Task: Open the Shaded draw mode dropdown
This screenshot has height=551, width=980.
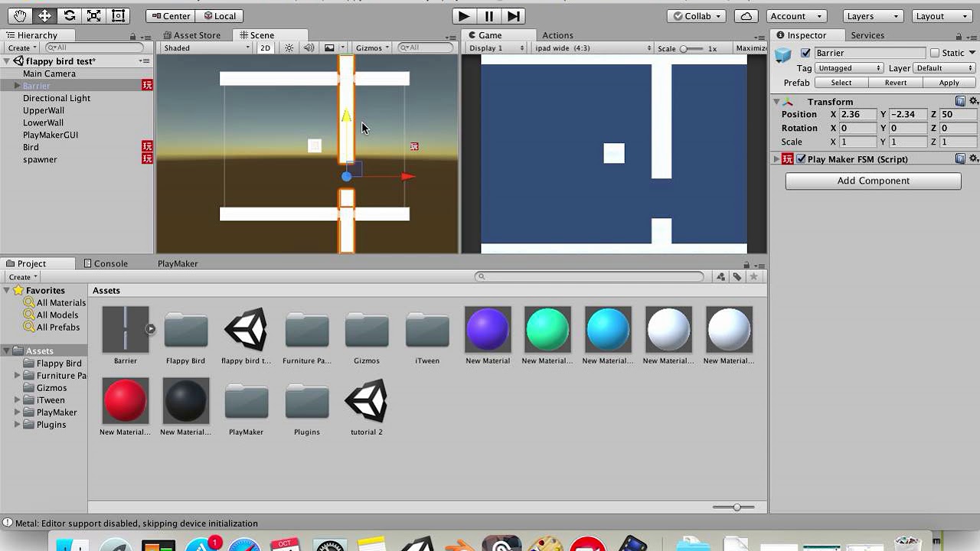Action: (x=207, y=47)
